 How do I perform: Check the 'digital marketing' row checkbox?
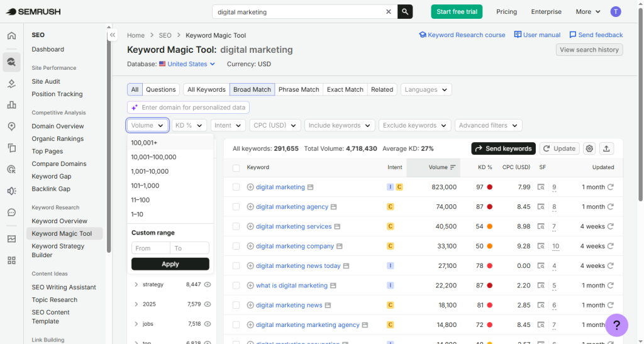[236, 187]
